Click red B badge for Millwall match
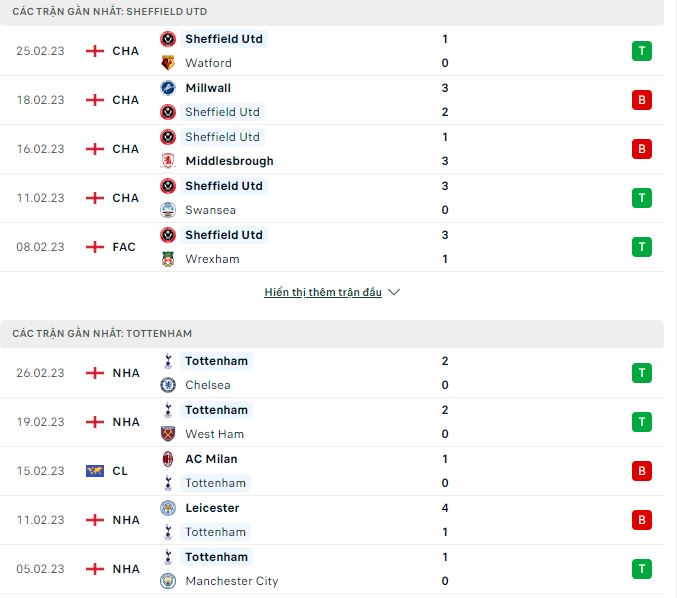The image size is (677, 598). coord(642,100)
